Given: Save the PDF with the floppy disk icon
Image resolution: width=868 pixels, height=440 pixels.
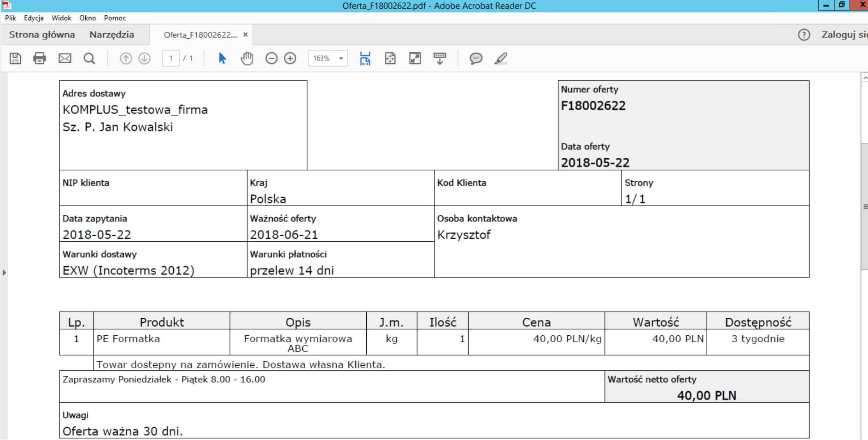Looking at the screenshot, I should tap(15, 59).
